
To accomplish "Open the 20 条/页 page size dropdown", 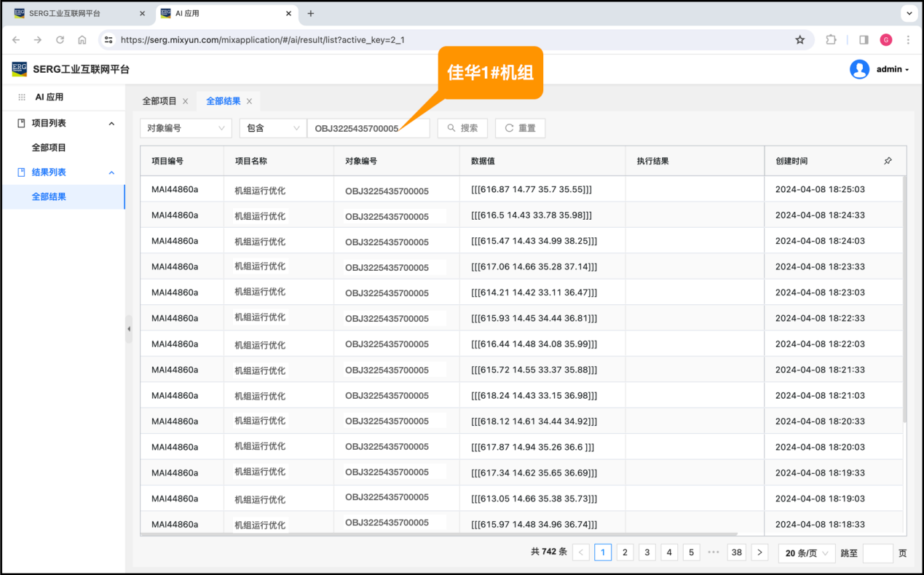I will tap(807, 553).
